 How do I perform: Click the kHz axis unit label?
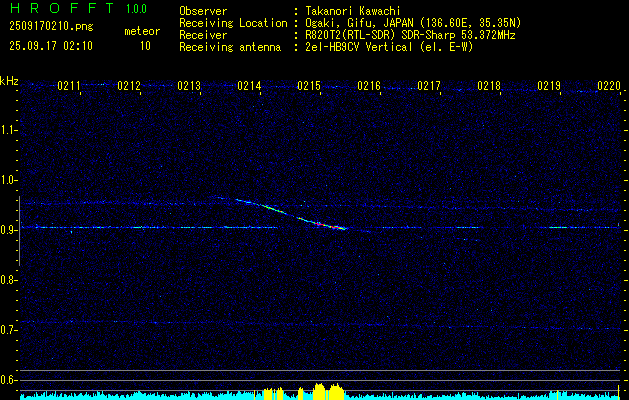pos(9,81)
